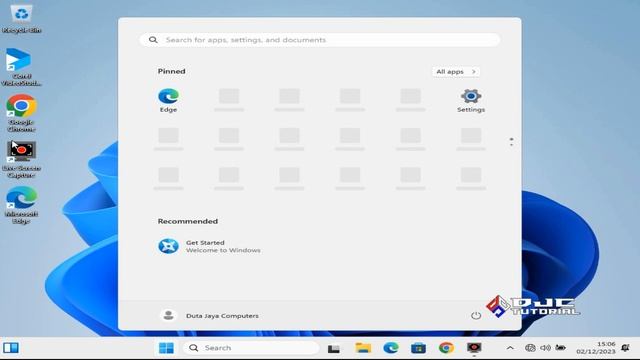
Task: Select Corel VideoStudio desktop shortcut
Action: click(21, 67)
